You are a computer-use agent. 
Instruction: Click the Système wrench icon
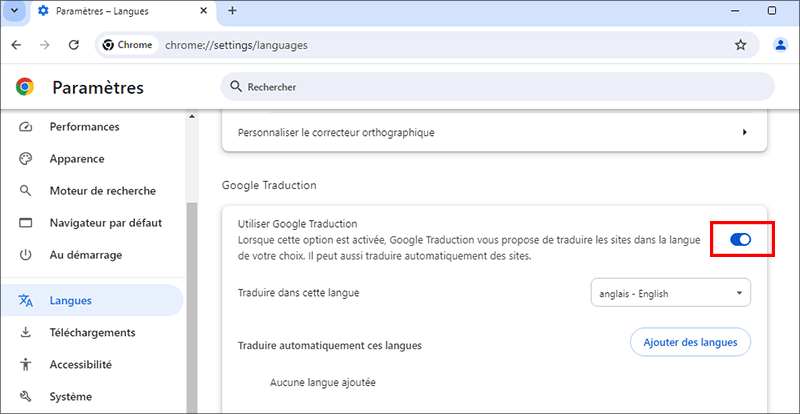(x=25, y=397)
